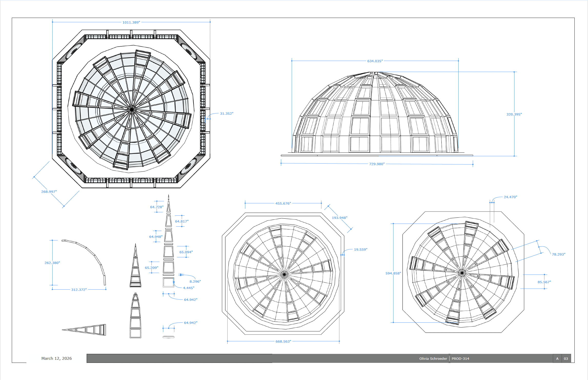
Task: Select the revision letter A box
Action: [557, 358]
